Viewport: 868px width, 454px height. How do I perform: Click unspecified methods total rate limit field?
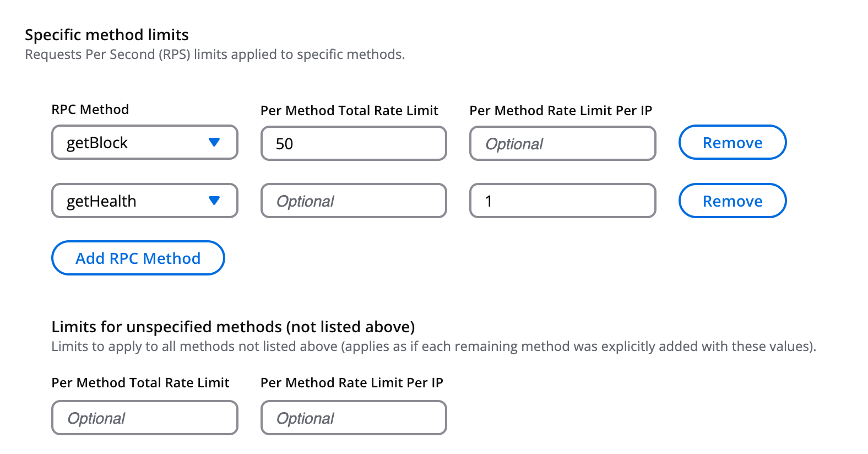coord(144,418)
